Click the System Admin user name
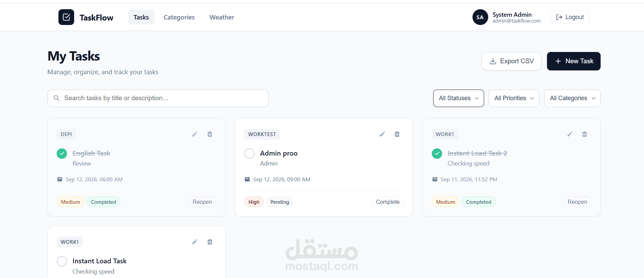This screenshot has height=278, width=644. (512, 14)
